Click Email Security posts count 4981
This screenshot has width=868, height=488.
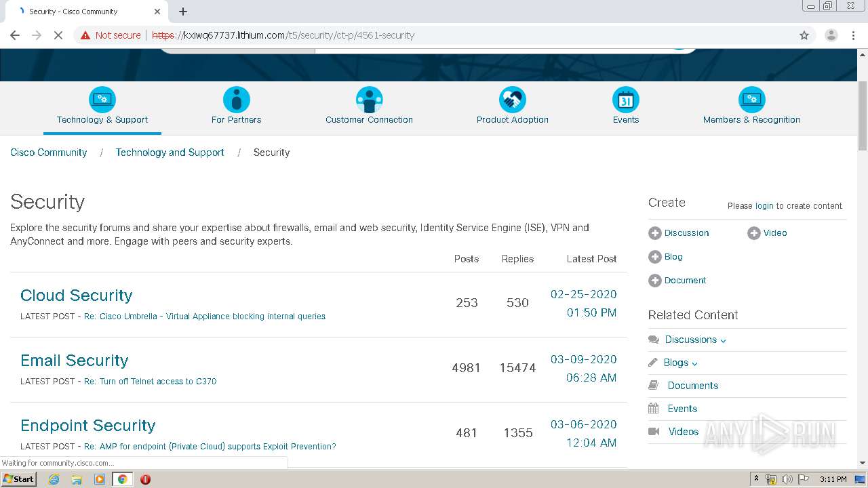pyautogui.click(x=467, y=368)
